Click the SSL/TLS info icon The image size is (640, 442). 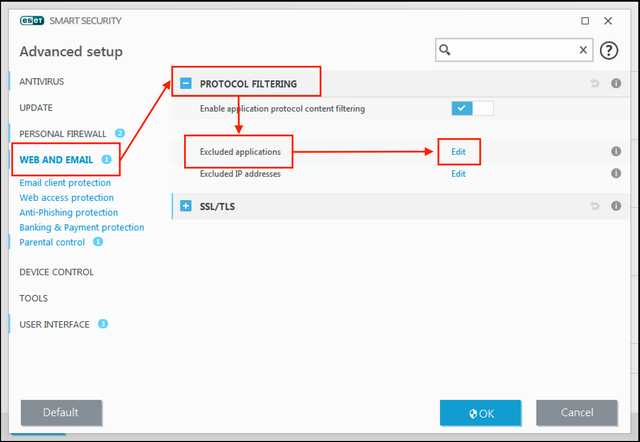tap(616, 207)
